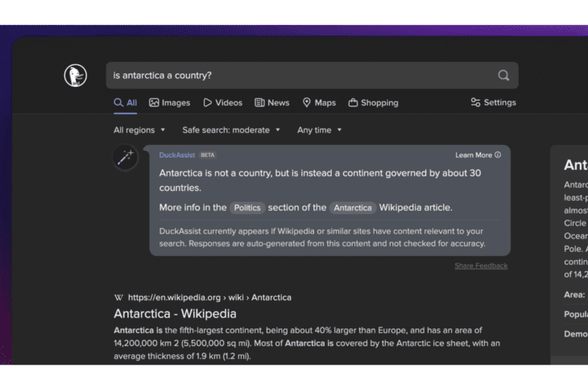Click the info icon beside Learn More
The image size is (588, 388).
[498, 155]
